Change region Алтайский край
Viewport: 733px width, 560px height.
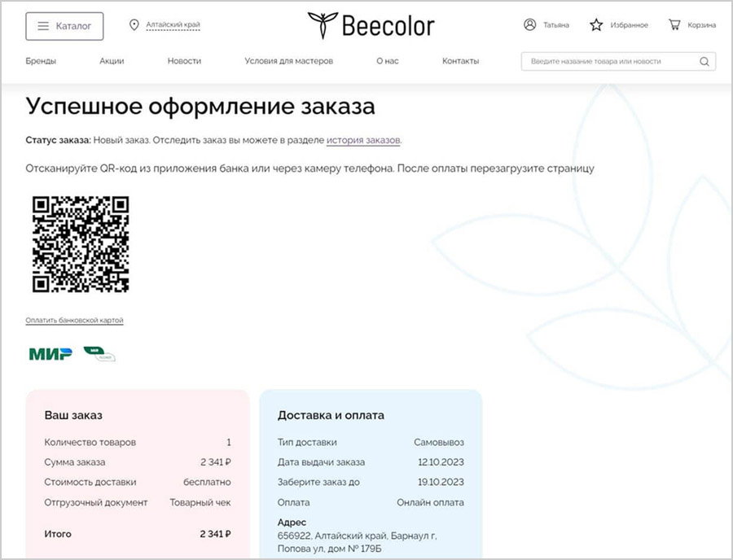[x=173, y=24]
